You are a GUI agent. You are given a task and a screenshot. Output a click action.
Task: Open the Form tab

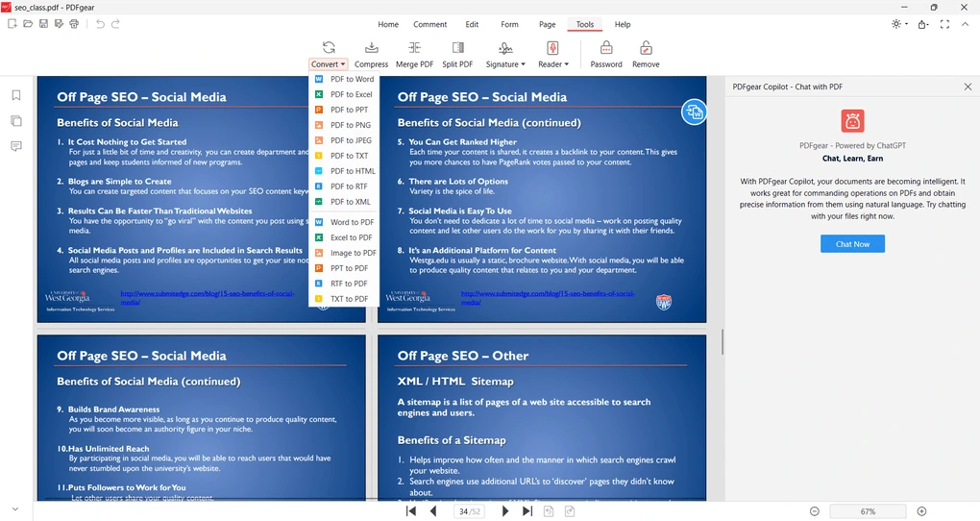(509, 24)
